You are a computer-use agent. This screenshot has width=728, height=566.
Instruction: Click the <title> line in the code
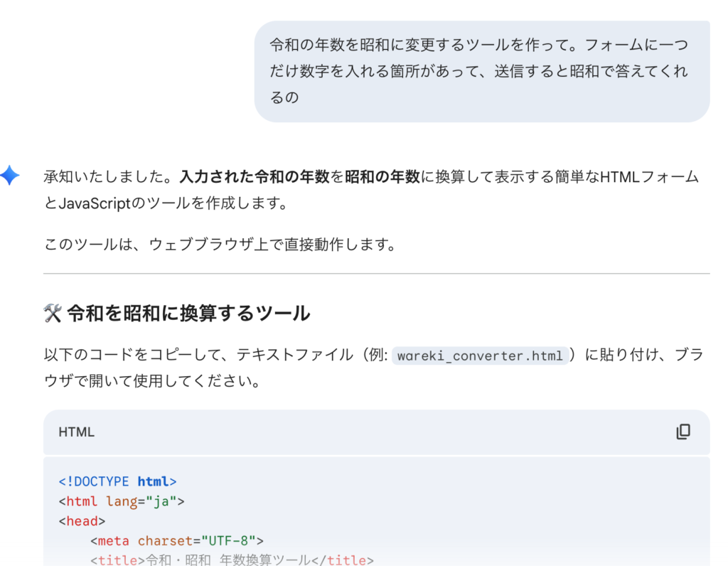(231, 560)
